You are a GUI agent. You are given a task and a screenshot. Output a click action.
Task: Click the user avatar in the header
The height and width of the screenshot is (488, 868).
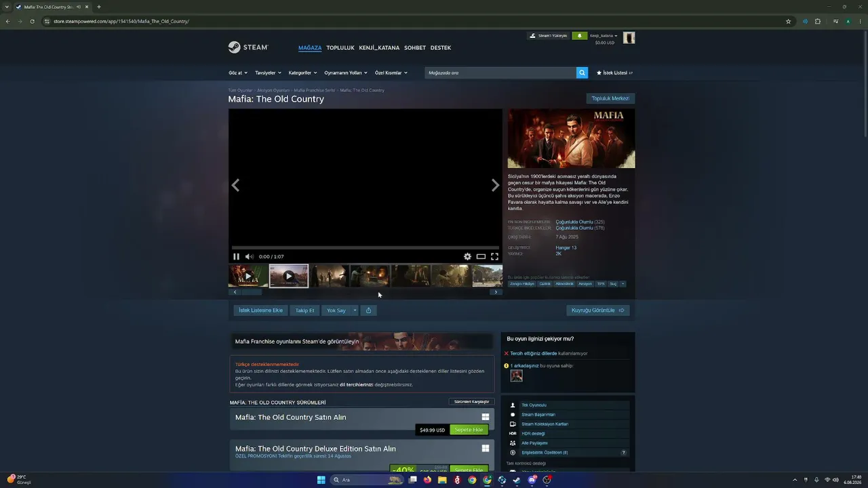629,38
